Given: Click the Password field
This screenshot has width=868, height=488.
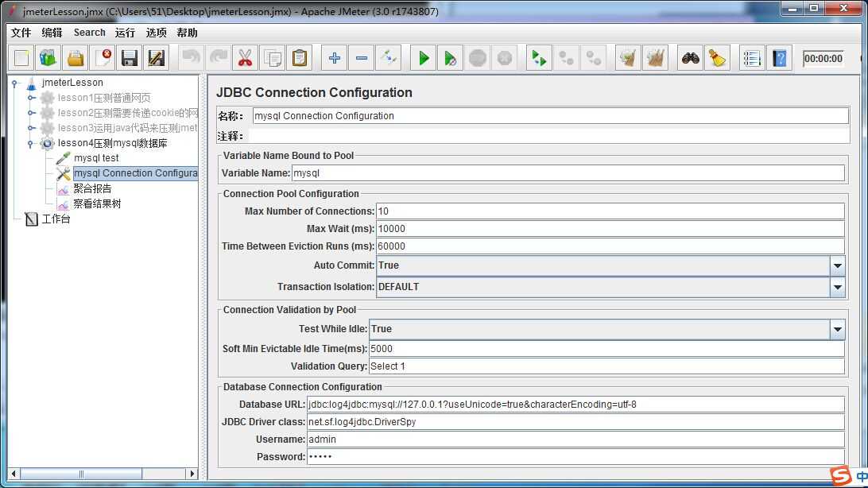Looking at the screenshot, I should [575, 456].
